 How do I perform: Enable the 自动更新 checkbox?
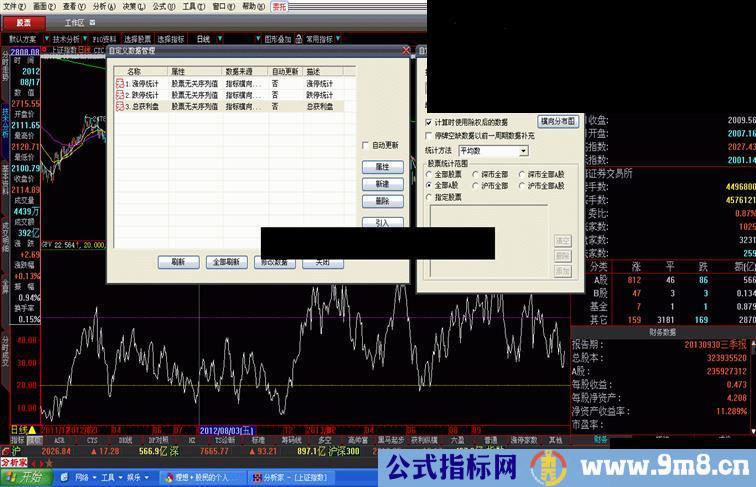[x=366, y=145]
